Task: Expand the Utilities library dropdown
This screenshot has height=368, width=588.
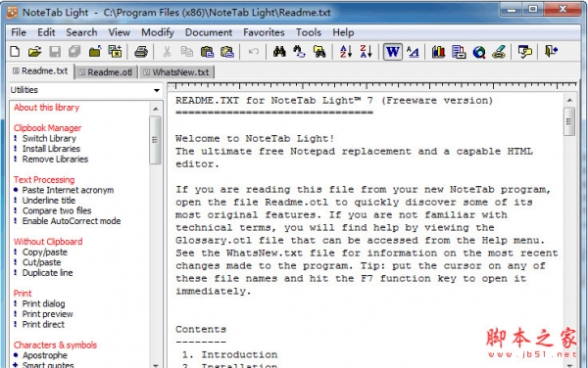Action: pos(157,90)
